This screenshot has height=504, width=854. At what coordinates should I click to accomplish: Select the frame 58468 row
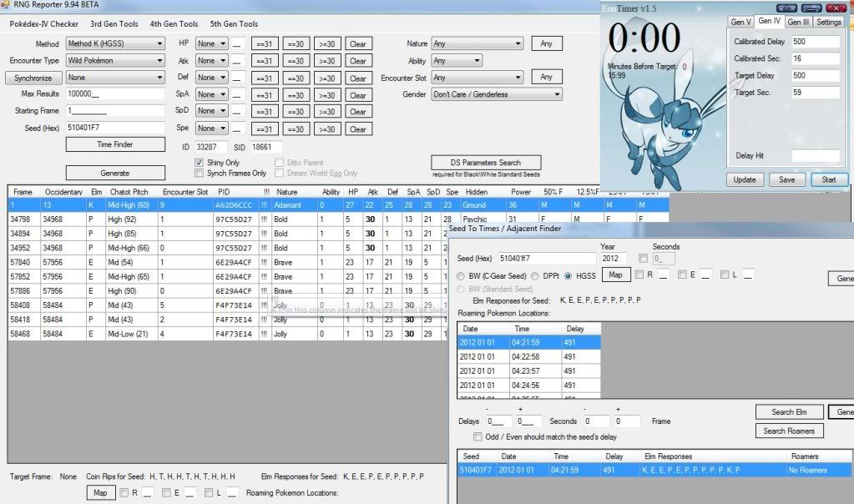[228, 334]
